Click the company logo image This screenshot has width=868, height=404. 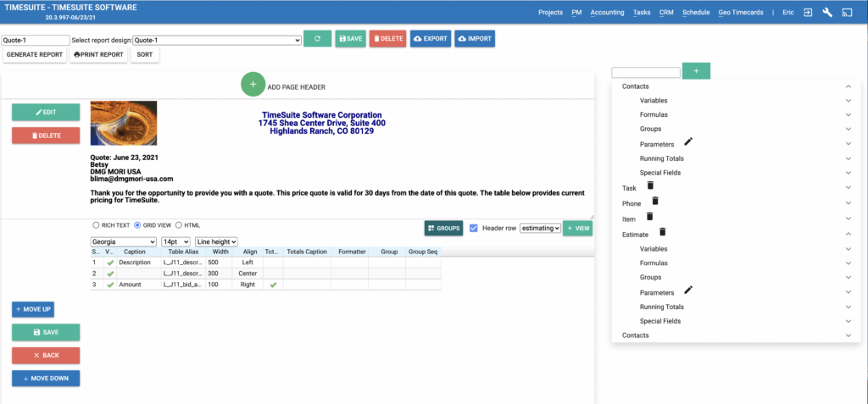click(x=124, y=123)
